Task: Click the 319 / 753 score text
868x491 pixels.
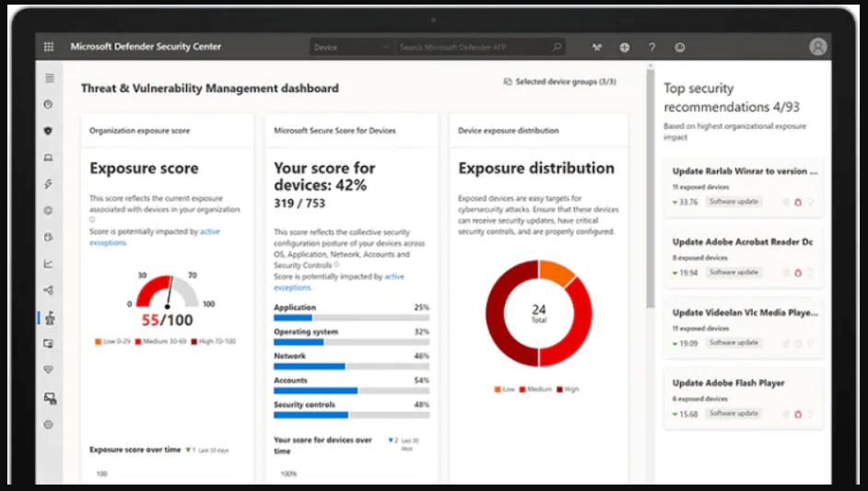Action: point(299,204)
